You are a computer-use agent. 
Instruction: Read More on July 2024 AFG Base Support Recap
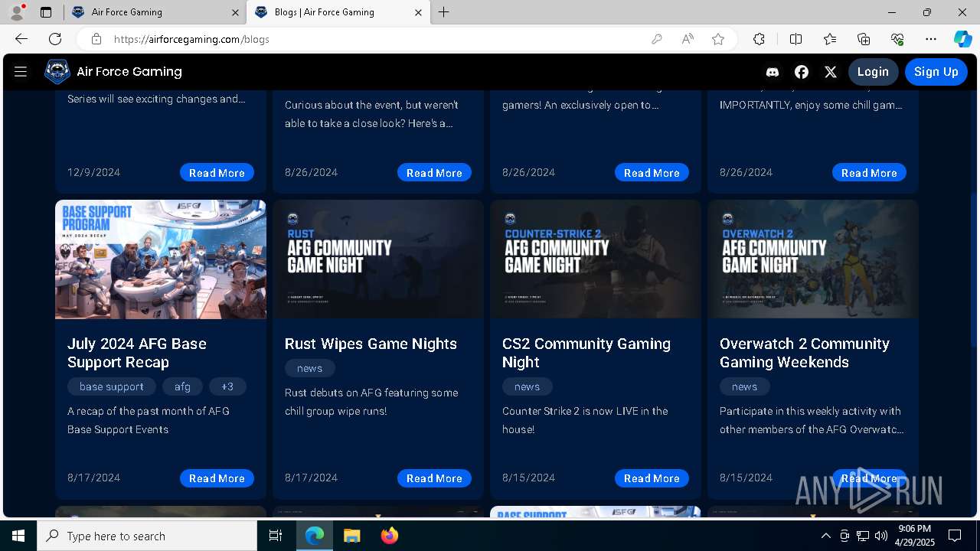click(x=217, y=478)
